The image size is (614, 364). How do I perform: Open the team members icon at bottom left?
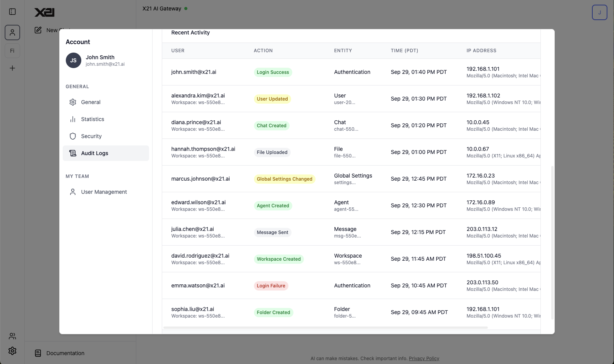point(12,336)
